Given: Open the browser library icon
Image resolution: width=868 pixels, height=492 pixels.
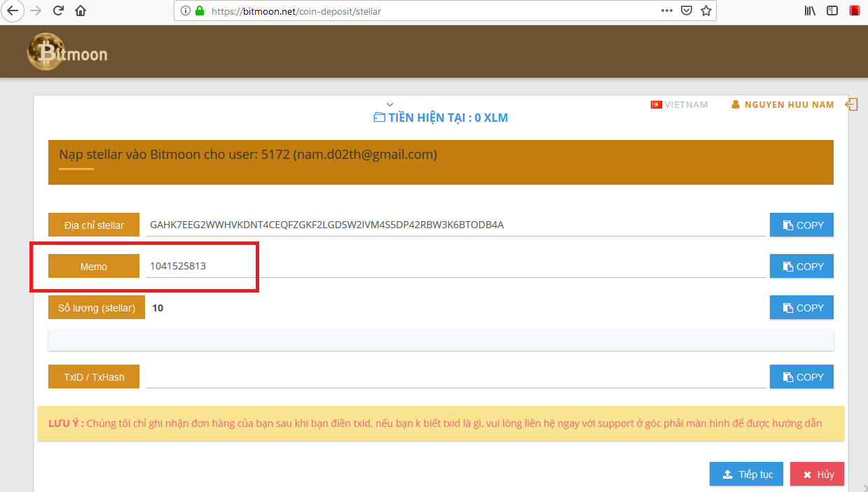Looking at the screenshot, I should click(810, 10).
